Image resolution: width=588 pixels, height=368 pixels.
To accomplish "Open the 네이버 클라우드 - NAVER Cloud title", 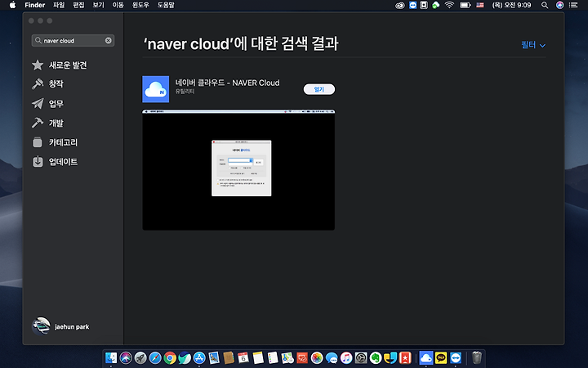I will tap(227, 83).
